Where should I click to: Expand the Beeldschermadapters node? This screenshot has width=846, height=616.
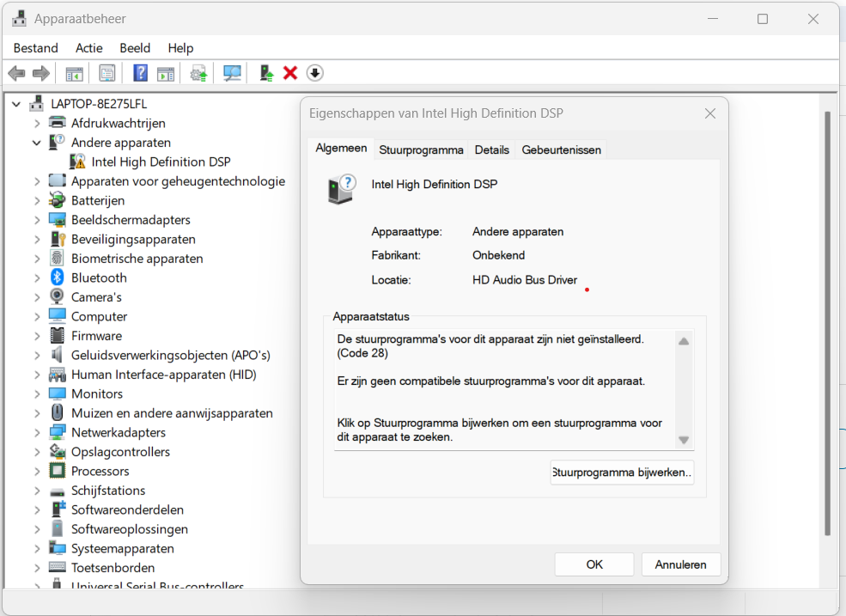point(37,220)
